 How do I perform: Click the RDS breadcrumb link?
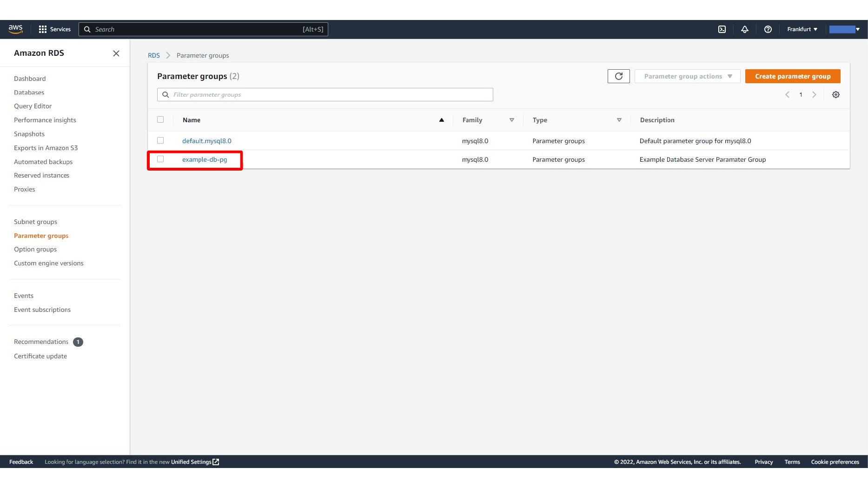point(154,55)
